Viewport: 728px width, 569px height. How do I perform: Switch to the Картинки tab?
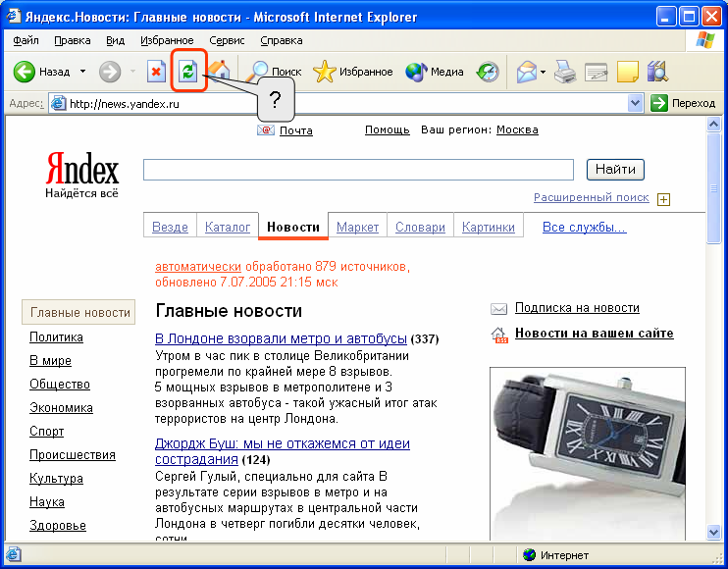[489, 227]
